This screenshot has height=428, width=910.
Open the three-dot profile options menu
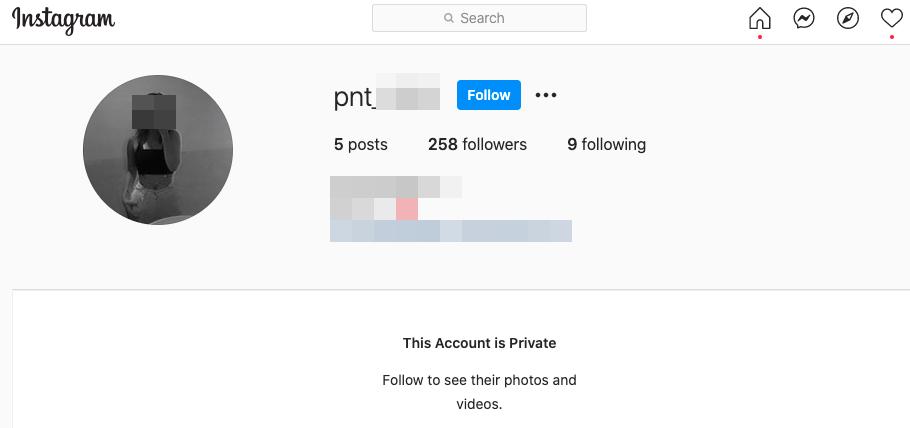(545, 95)
